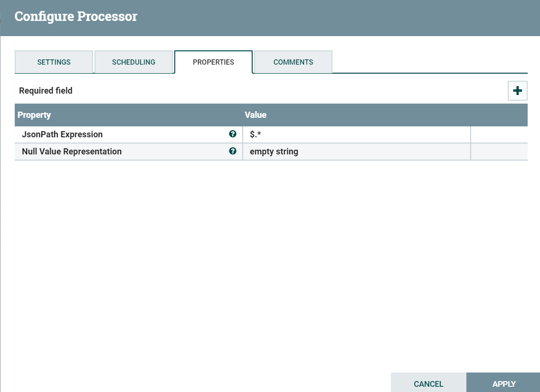Viewport: 540px width, 392px height.
Task: Open the COMMENTS tab
Action: 293,62
